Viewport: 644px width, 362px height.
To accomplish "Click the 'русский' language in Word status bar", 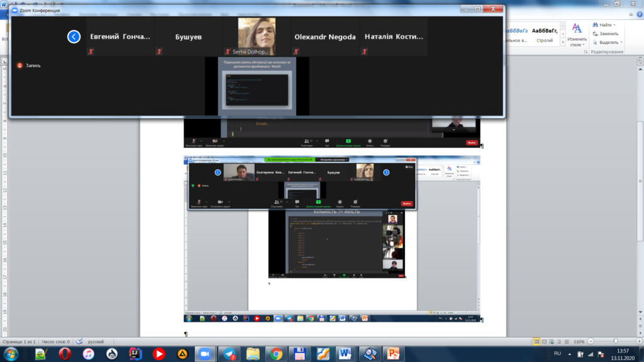I will coord(96,341).
